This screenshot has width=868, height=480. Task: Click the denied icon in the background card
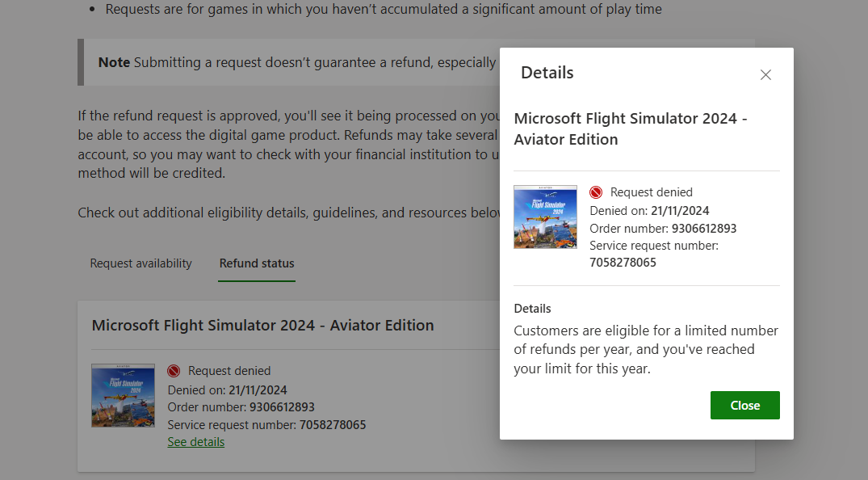174,371
